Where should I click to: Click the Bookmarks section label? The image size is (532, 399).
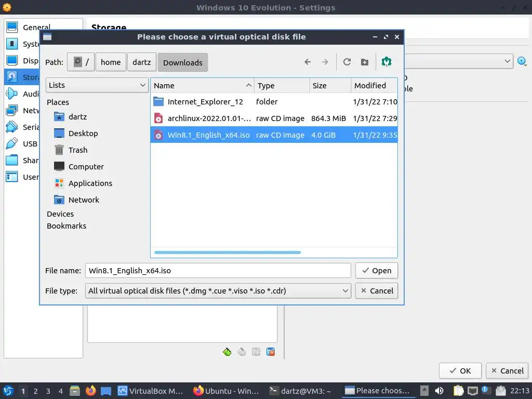(x=66, y=225)
